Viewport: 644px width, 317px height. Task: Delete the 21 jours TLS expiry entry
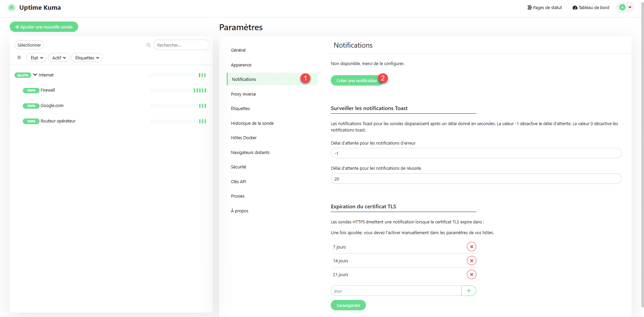coord(471,274)
